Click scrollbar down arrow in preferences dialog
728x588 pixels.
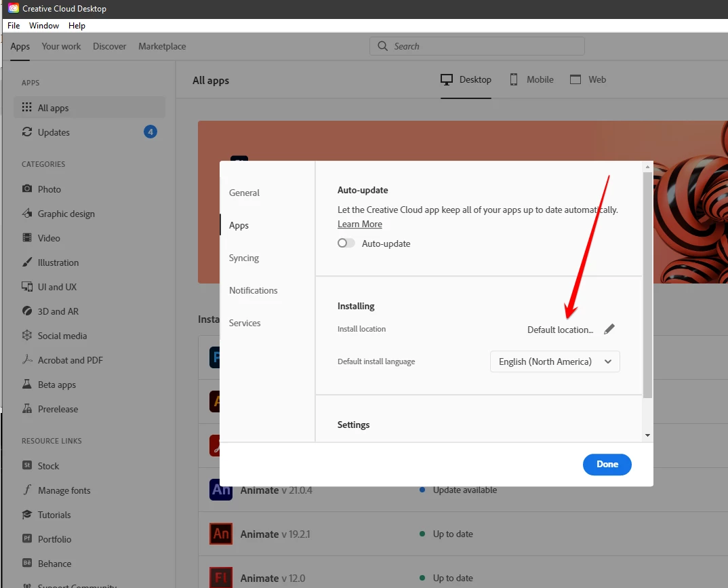click(647, 435)
